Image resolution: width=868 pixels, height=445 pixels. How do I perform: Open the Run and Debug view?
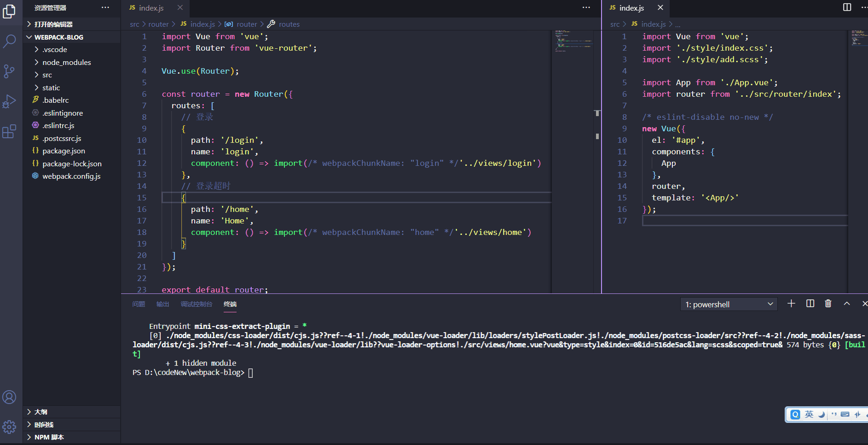point(10,101)
